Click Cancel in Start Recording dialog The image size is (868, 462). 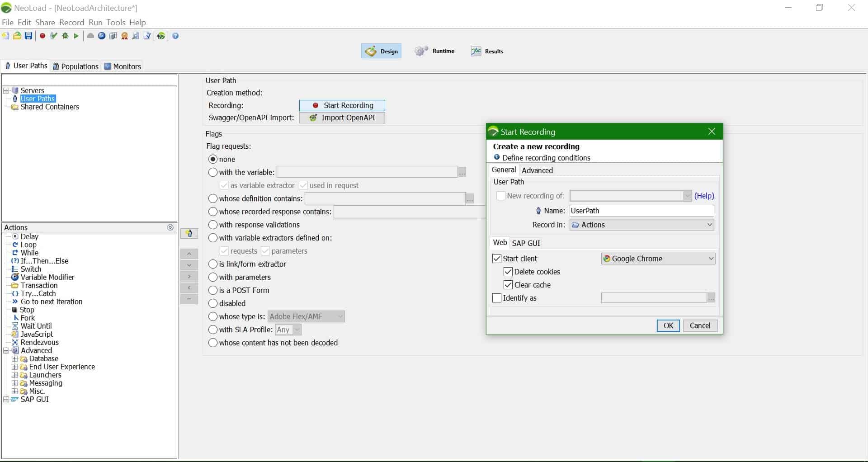pos(700,325)
